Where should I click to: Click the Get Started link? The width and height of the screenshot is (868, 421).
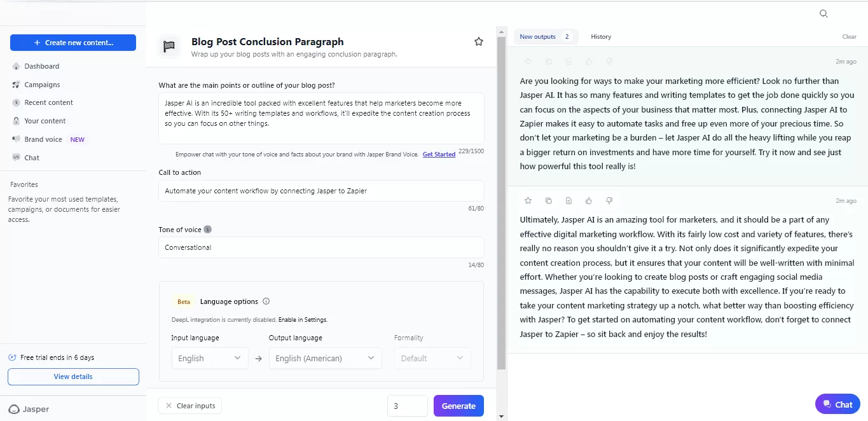click(x=439, y=155)
